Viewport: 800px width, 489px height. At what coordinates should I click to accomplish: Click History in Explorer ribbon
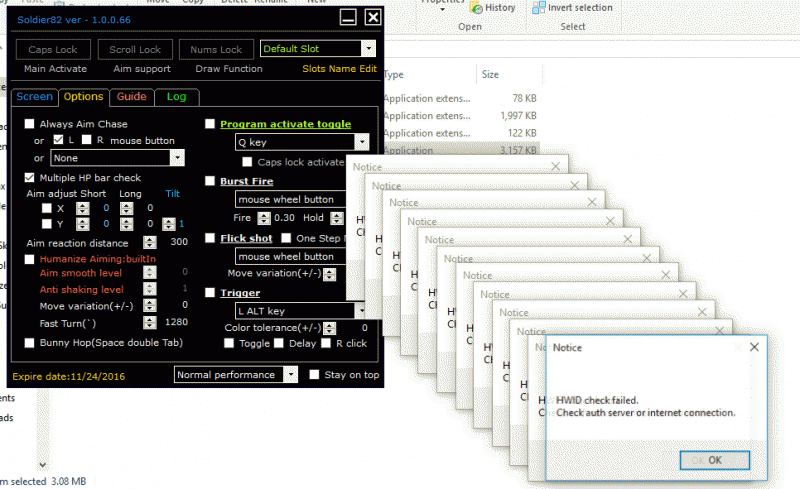point(493,8)
